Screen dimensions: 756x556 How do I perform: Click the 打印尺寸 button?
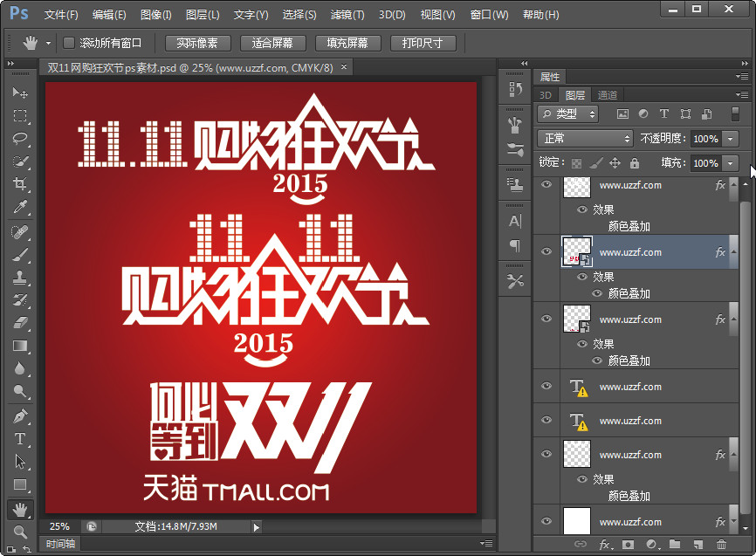423,43
